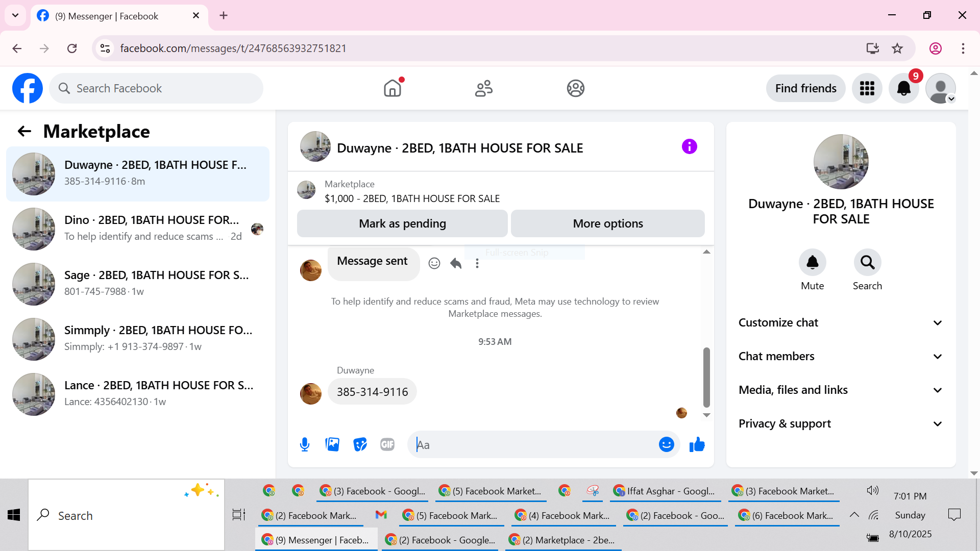Image resolution: width=980 pixels, height=551 pixels.
Task: Send a thumbs-up like
Action: pyautogui.click(x=697, y=444)
